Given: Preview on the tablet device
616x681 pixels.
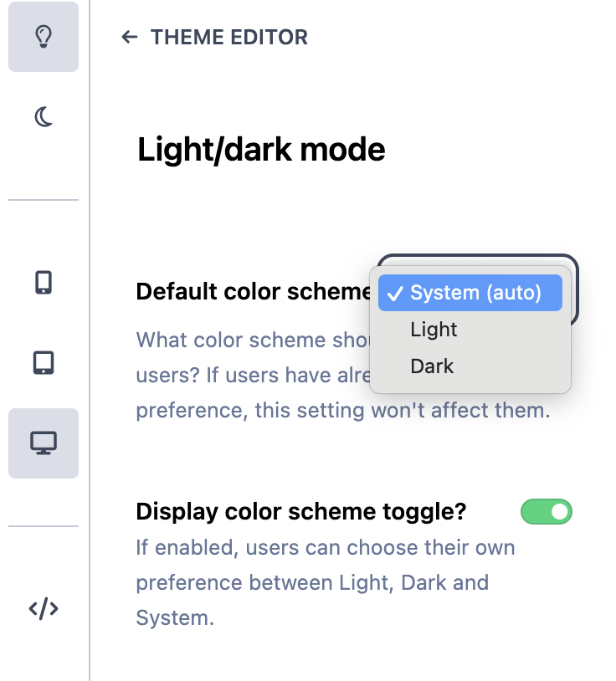Looking at the screenshot, I should coord(44,362).
